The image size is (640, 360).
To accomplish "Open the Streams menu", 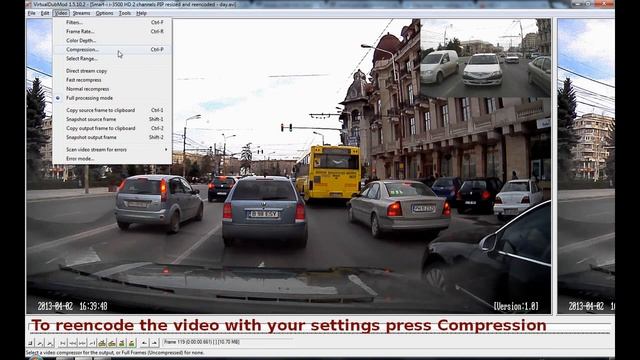I will (x=81, y=13).
